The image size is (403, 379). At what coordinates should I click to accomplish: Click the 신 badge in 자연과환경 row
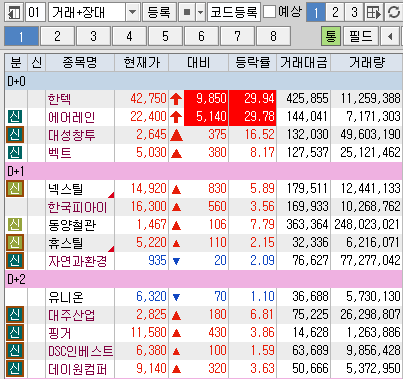pos(15,261)
